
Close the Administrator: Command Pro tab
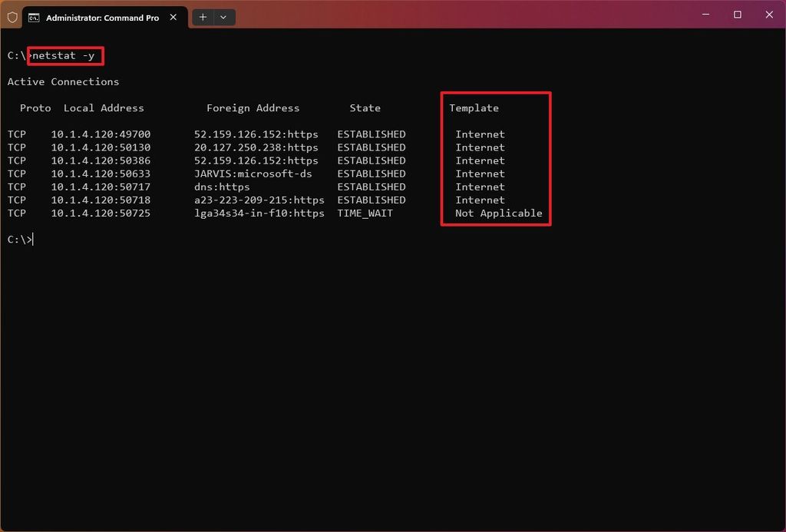173,17
